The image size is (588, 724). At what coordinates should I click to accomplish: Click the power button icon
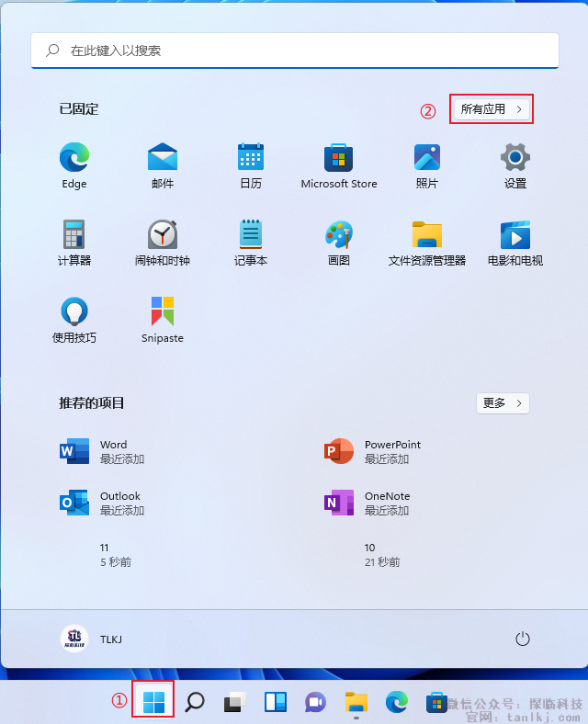click(522, 639)
